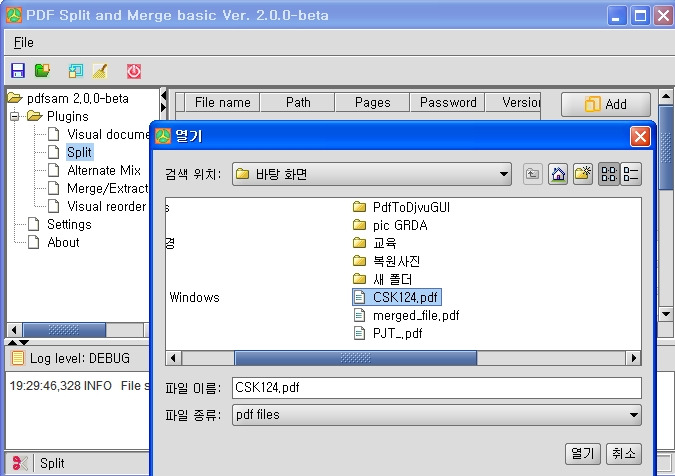Screen dimensions: 675x476
Task: Click file list scrollbar left arrow
Action: pos(173,358)
